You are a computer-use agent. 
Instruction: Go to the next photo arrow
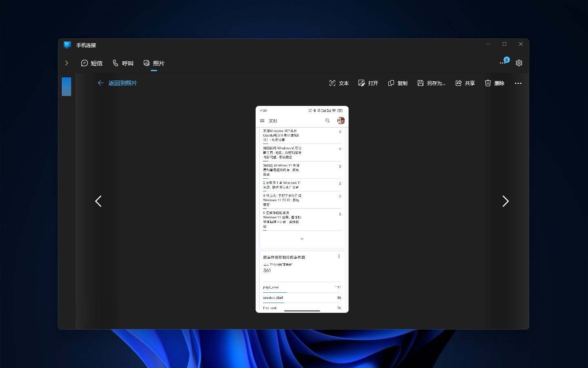[505, 201]
